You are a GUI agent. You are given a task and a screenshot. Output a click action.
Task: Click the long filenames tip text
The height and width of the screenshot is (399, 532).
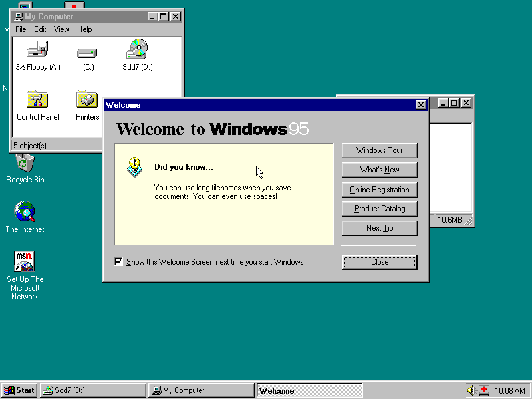click(x=222, y=192)
